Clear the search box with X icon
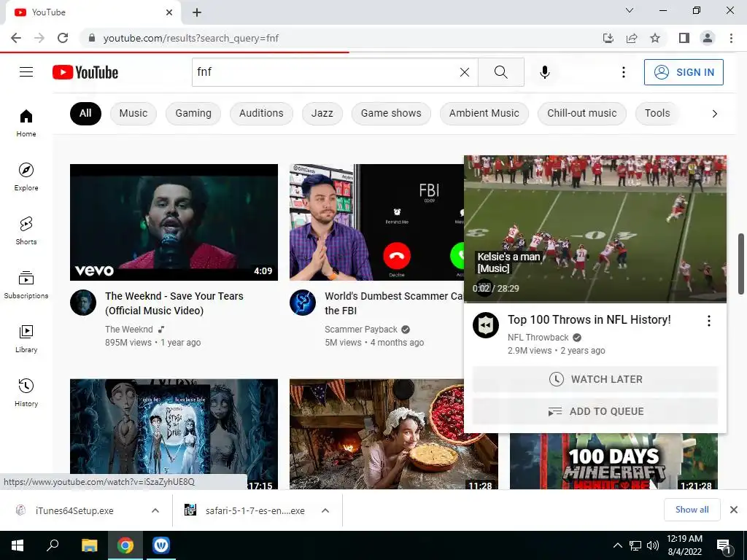This screenshot has width=747, height=560. coord(465,72)
